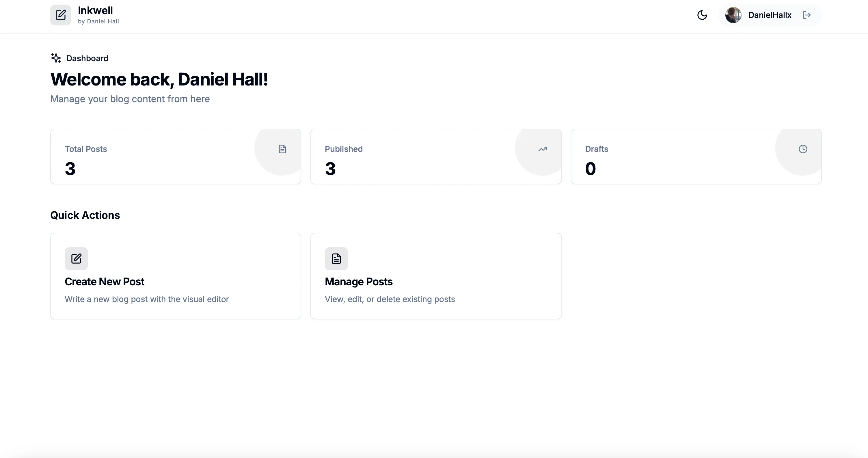Click the sparkle Dashboard icon
This screenshot has width=868, height=458.
(x=56, y=58)
